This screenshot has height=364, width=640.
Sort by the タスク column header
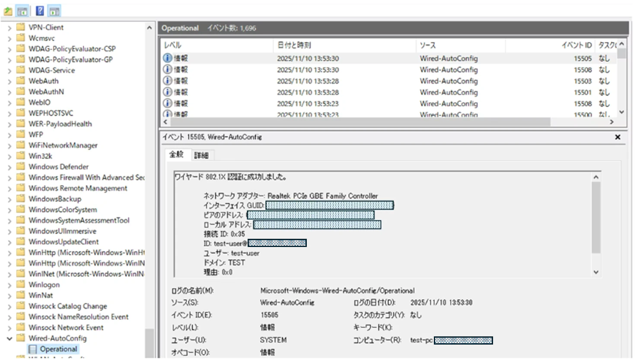606,45
